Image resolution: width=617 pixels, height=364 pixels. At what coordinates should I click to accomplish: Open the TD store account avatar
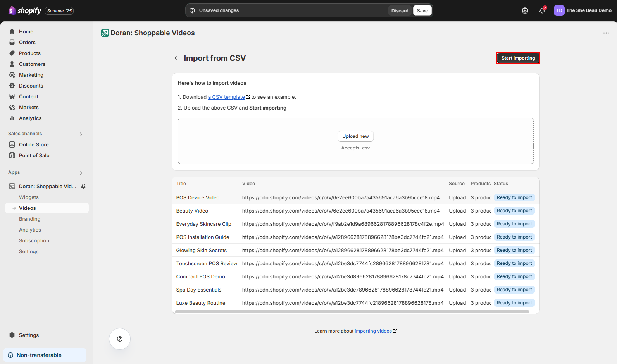point(559,10)
